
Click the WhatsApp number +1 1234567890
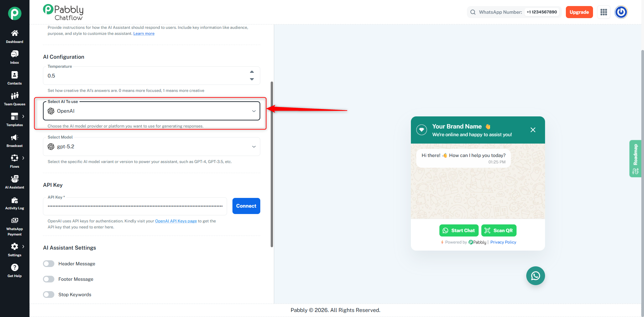[542, 12]
